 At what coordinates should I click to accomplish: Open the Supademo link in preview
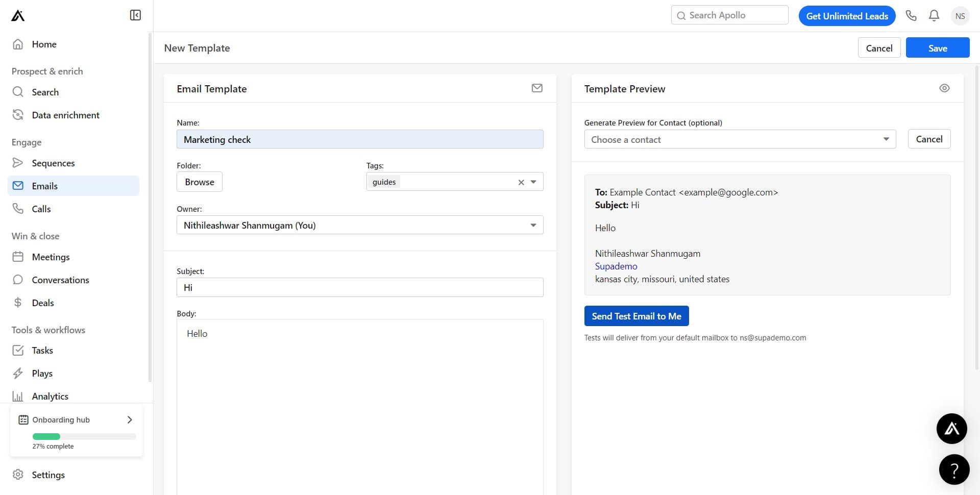tap(616, 266)
